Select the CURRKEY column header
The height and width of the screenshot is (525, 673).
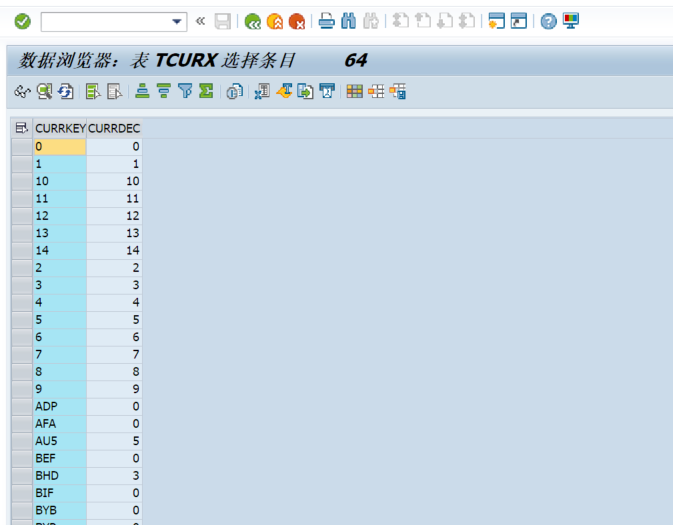click(60, 128)
